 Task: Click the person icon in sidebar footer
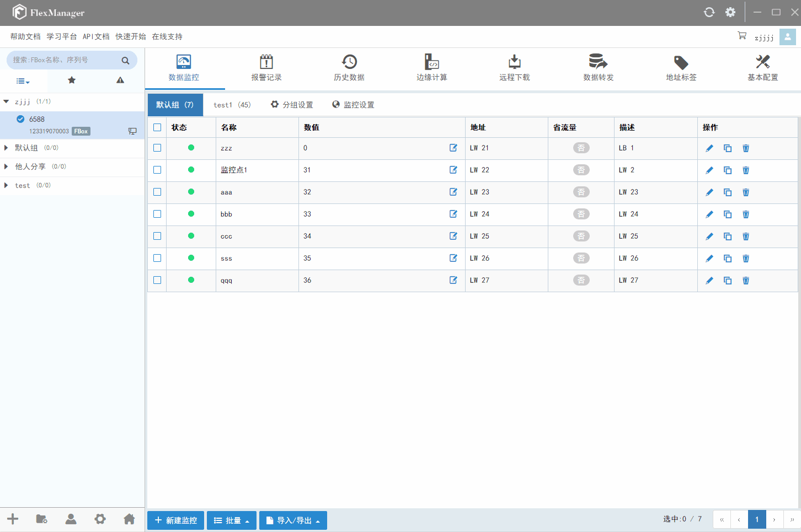71,519
